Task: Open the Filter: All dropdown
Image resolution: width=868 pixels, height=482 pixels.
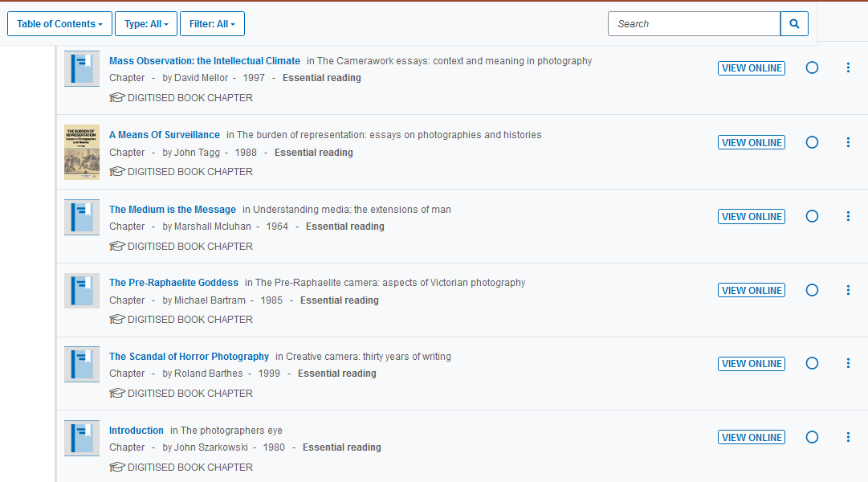Action: [212, 24]
